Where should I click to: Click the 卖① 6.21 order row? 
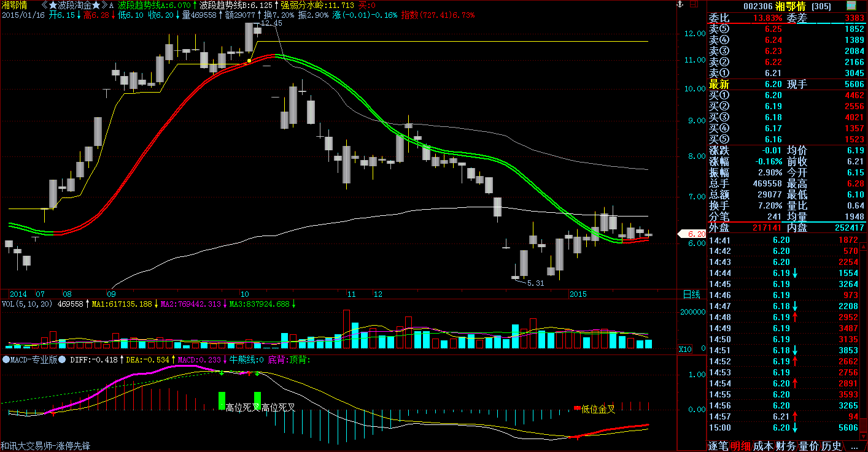(786, 73)
